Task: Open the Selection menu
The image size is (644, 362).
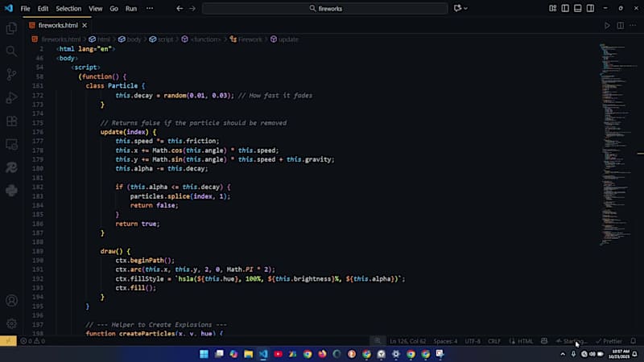Action: point(68,8)
